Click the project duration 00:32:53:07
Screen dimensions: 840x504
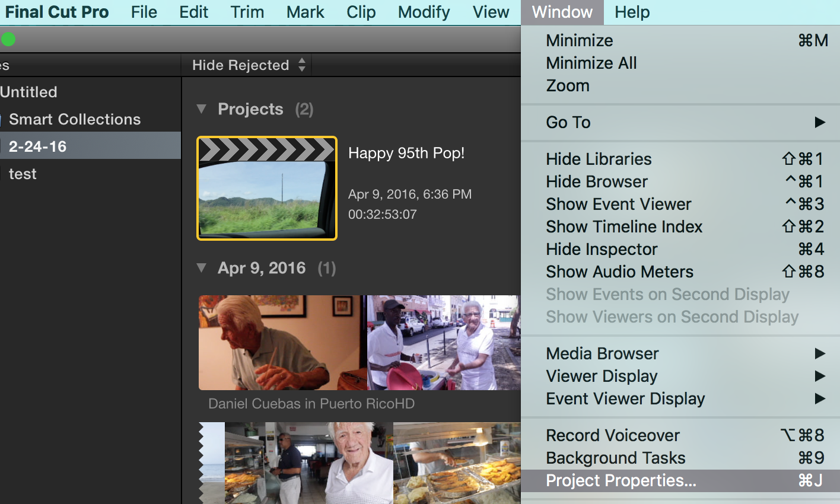(383, 214)
